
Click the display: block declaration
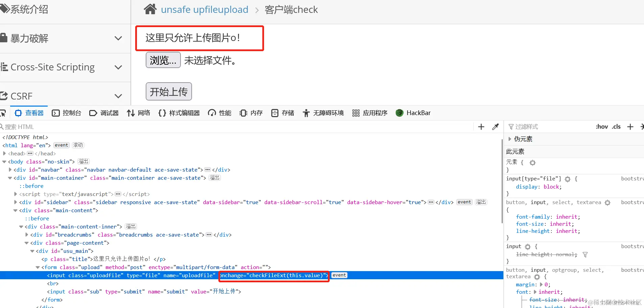click(539, 187)
